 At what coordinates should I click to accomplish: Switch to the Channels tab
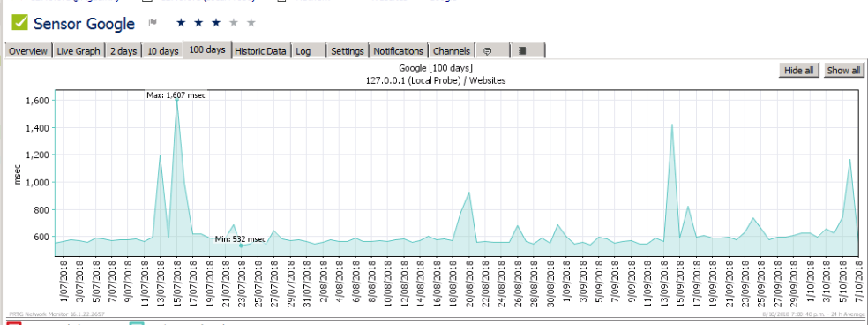pyautogui.click(x=451, y=50)
